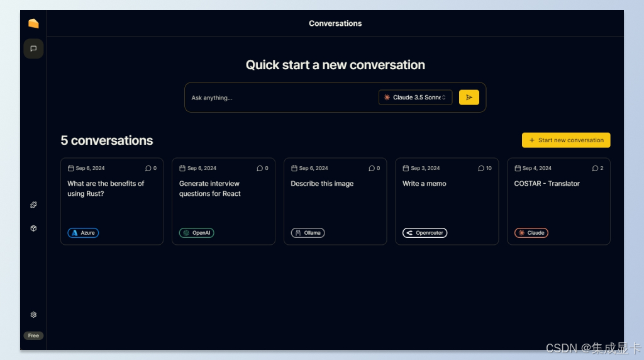Open the conversations chat icon in sidebar

click(x=33, y=48)
